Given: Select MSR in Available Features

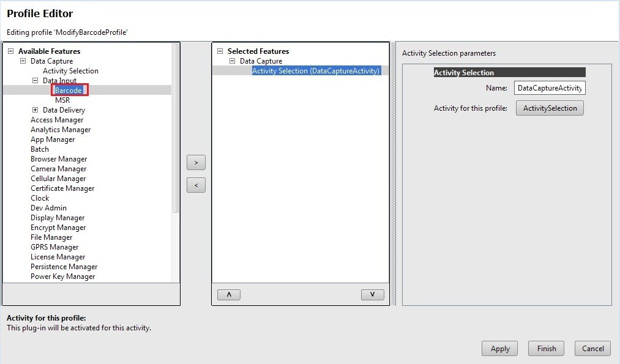Looking at the screenshot, I should 62,100.
